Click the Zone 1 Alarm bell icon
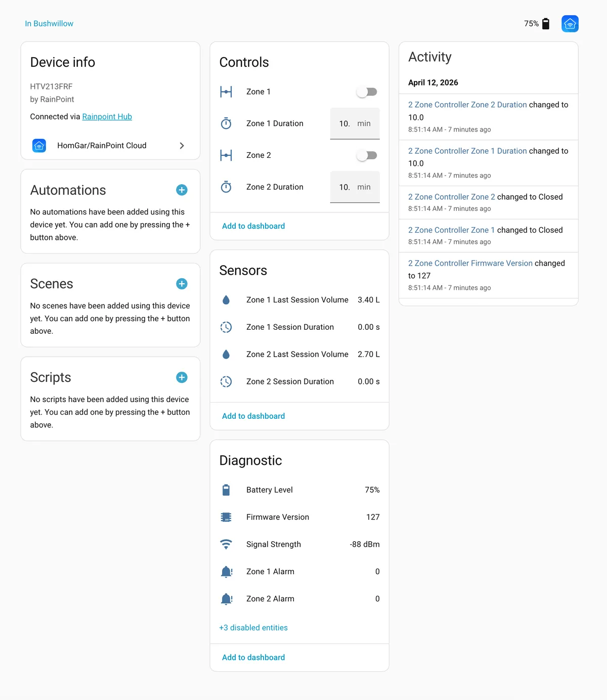This screenshot has height=700, width=607. pos(226,572)
